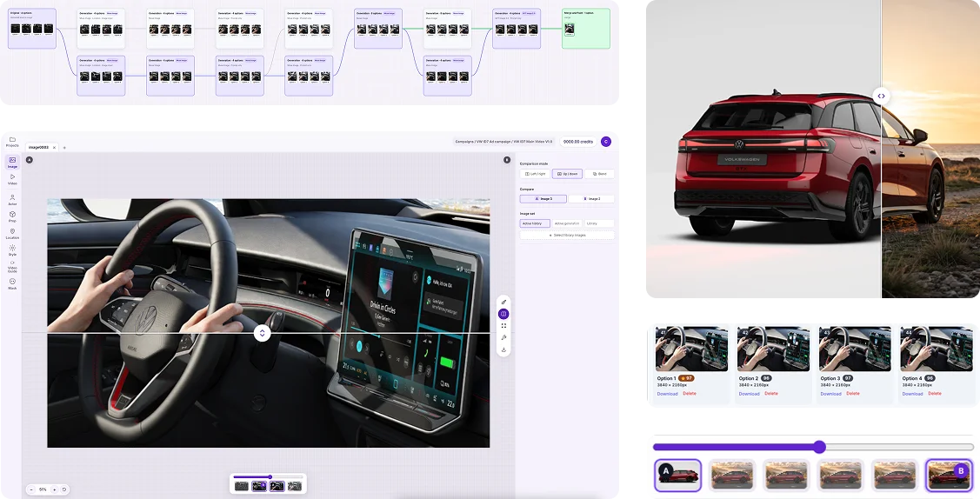This screenshot has width=980, height=499.
Task: Close the image0003 tab
Action: coord(55,148)
